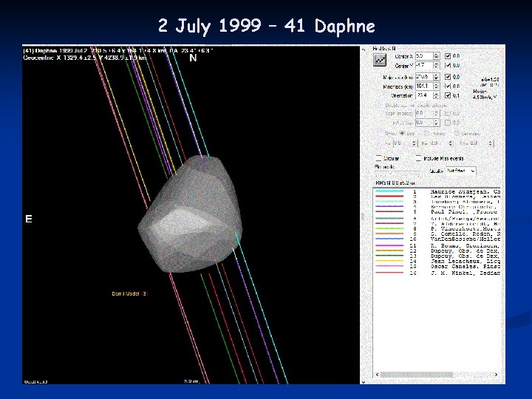Adjust the Orientation spinner arrows
This screenshot has height=399, width=532.
tap(437, 95)
